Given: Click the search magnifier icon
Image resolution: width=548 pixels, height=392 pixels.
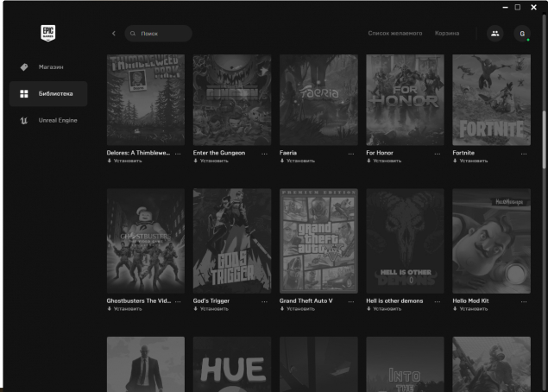Looking at the screenshot, I should [133, 34].
